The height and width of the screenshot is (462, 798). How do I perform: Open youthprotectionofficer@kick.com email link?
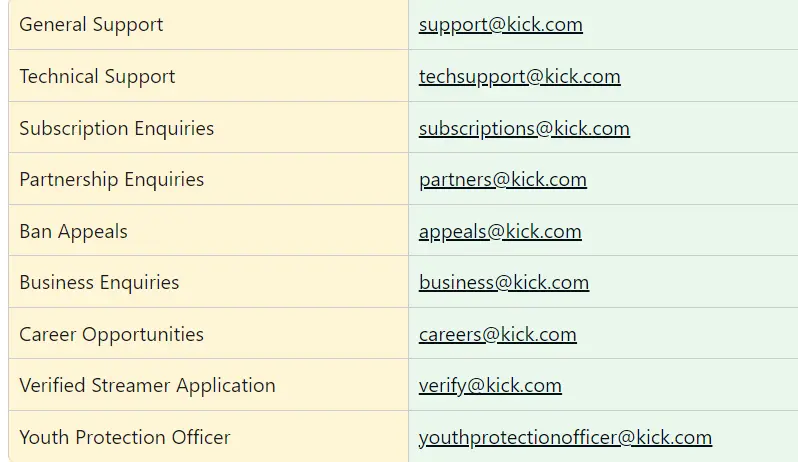565,437
